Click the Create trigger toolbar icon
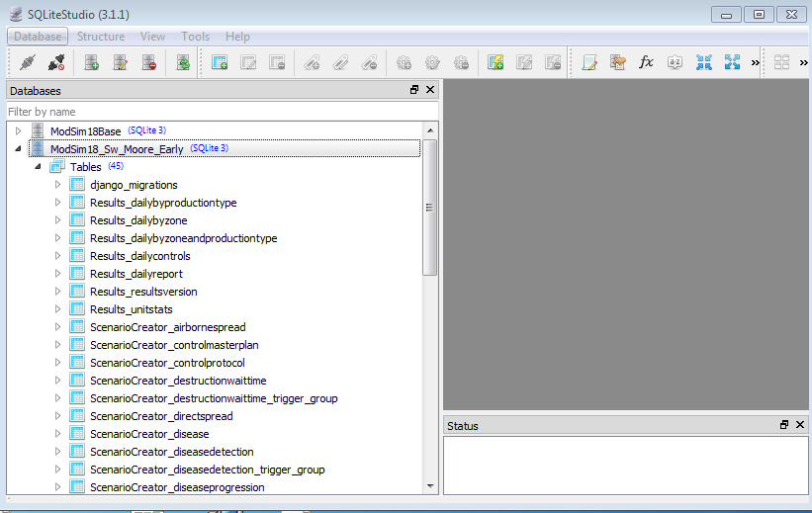This screenshot has height=513, width=812. point(404,63)
